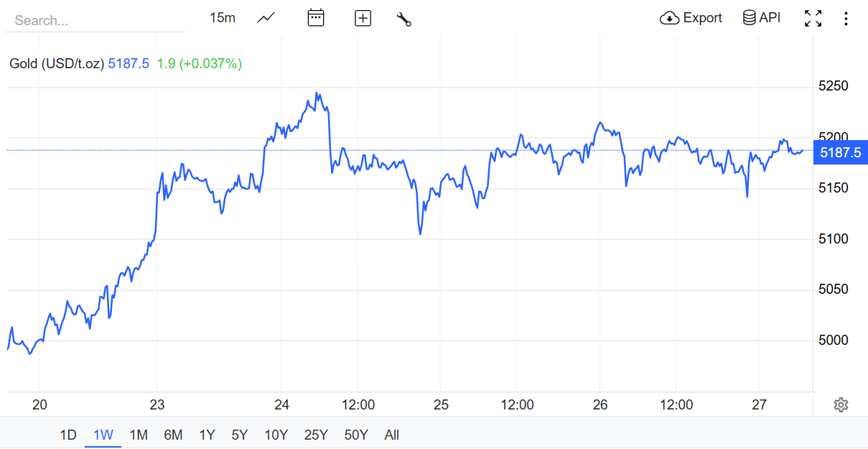The width and height of the screenshot is (868, 449).
Task: Open the wrench chart tools icon
Action: [x=403, y=19]
